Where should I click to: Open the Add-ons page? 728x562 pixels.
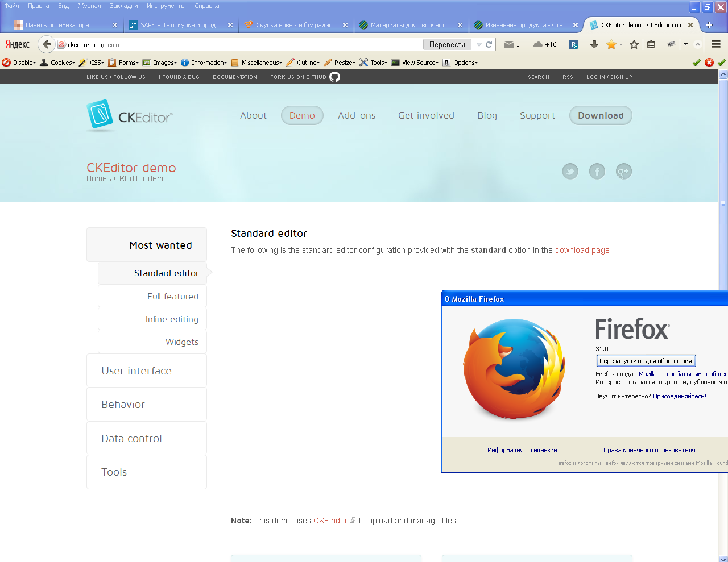(x=357, y=115)
